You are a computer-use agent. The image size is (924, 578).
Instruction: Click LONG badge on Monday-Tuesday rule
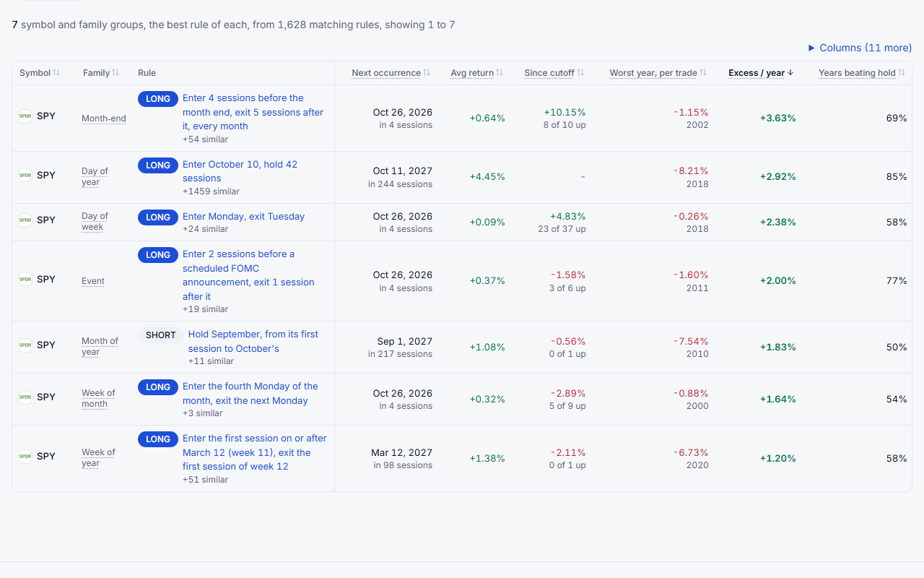(x=158, y=217)
